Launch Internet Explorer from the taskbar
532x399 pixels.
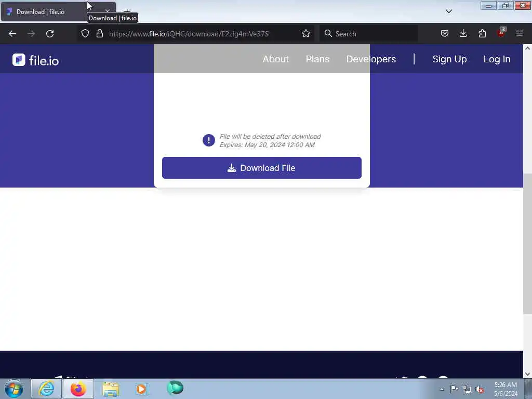(x=46, y=389)
